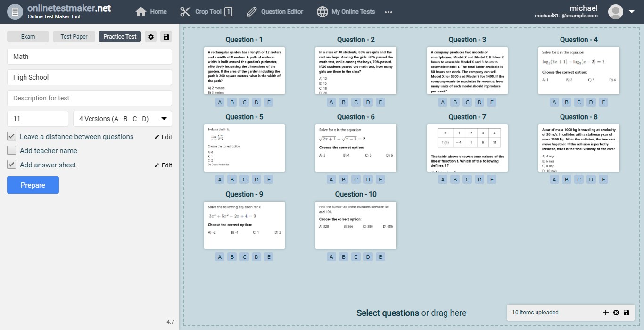Click the save disk icon beside the gear

tap(165, 37)
